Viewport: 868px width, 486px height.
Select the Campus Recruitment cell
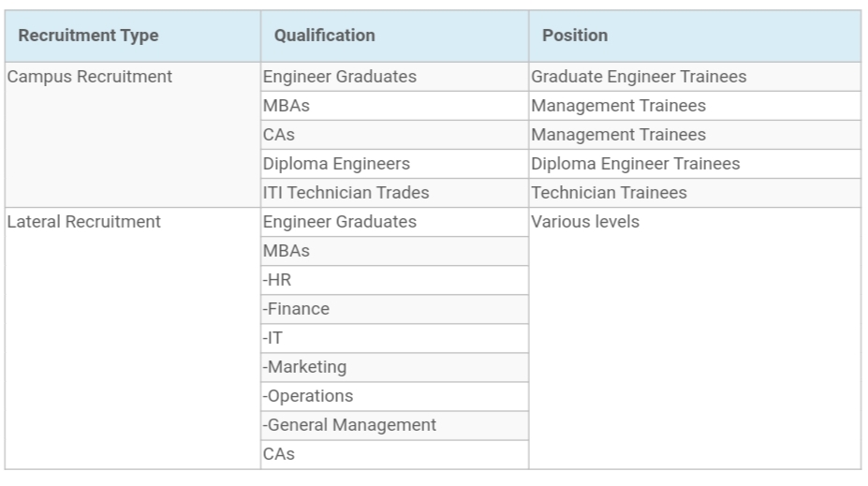coord(89,77)
